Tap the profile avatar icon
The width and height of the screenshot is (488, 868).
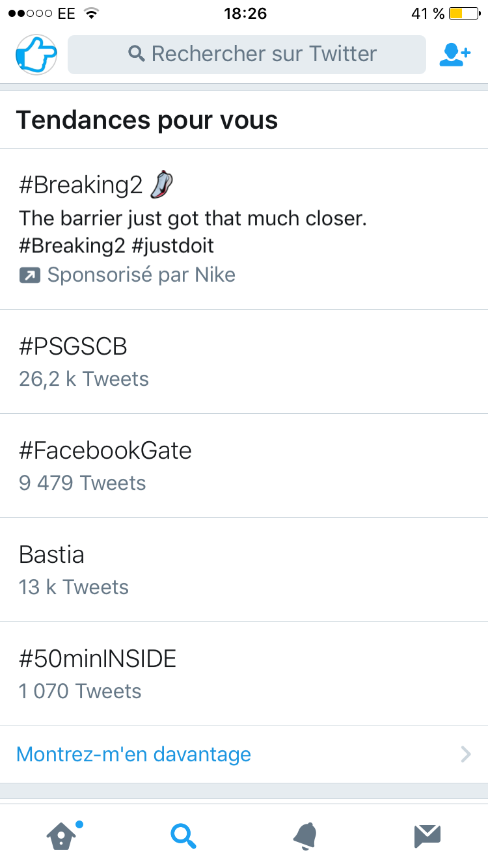[x=36, y=55]
